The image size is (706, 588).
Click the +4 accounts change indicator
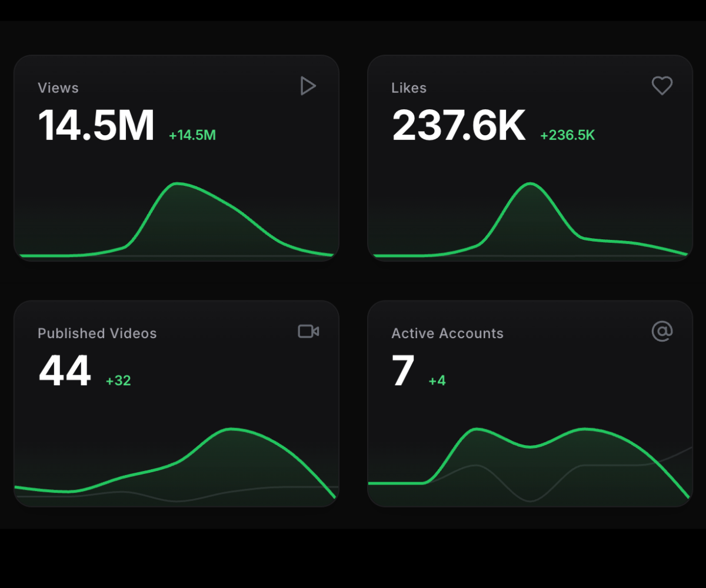pos(437,380)
